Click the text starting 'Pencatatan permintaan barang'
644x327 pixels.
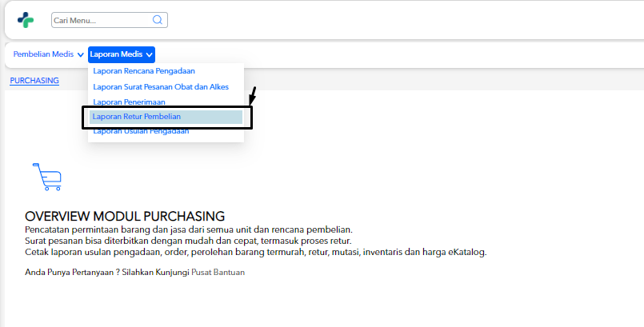(x=189, y=229)
